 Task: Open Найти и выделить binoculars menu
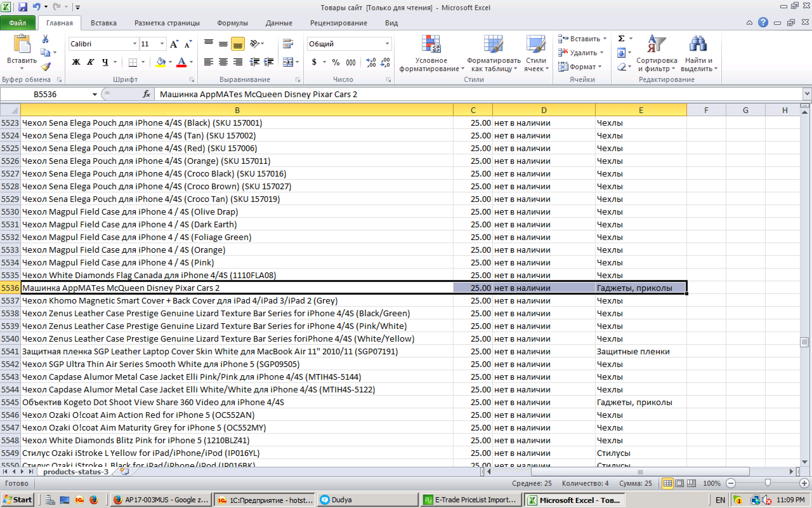[698, 53]
